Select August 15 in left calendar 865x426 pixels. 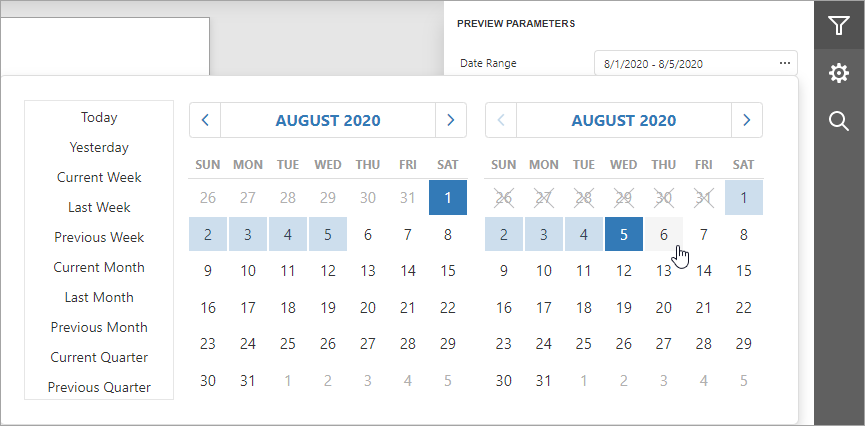(x=447, y=270)
